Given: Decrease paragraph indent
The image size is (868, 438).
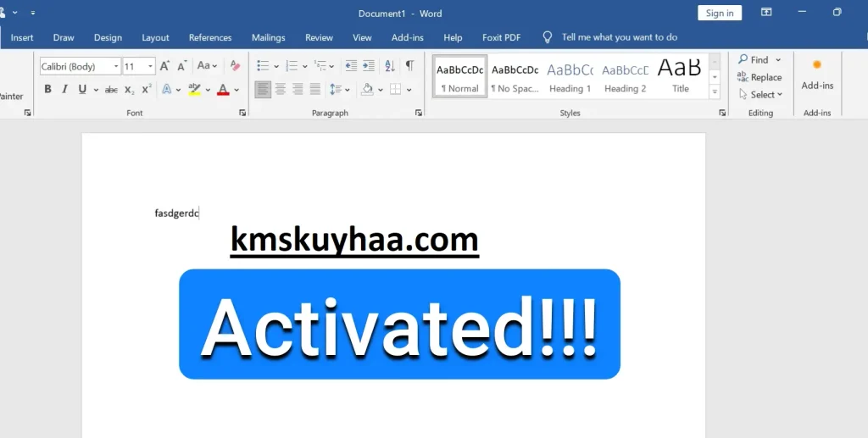Looking at the screenshot, I should tap(351, 66).
